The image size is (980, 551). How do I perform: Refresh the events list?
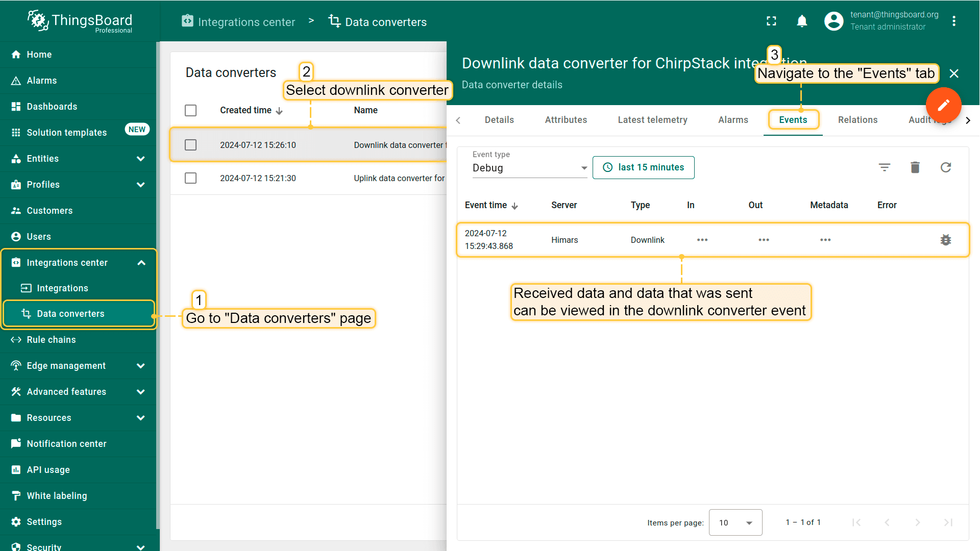click(x=945, y=167)
